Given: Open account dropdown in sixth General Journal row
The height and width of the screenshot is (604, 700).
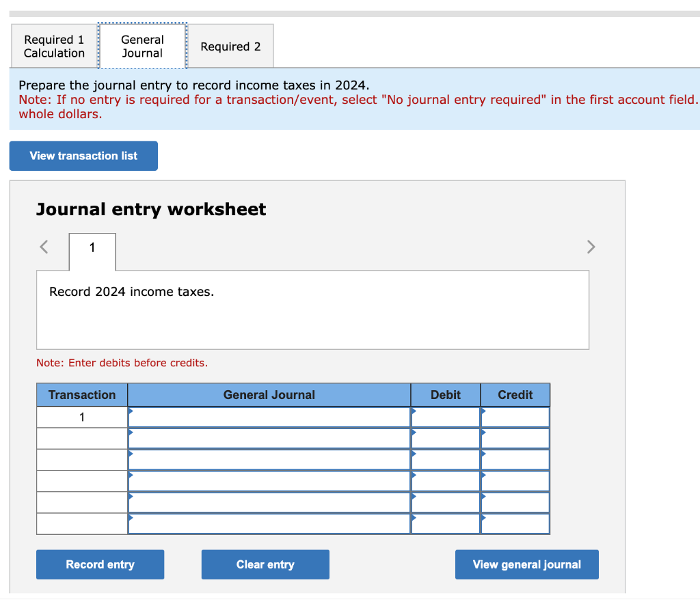Looking at the screenshot, I should (x=269, y=523).
